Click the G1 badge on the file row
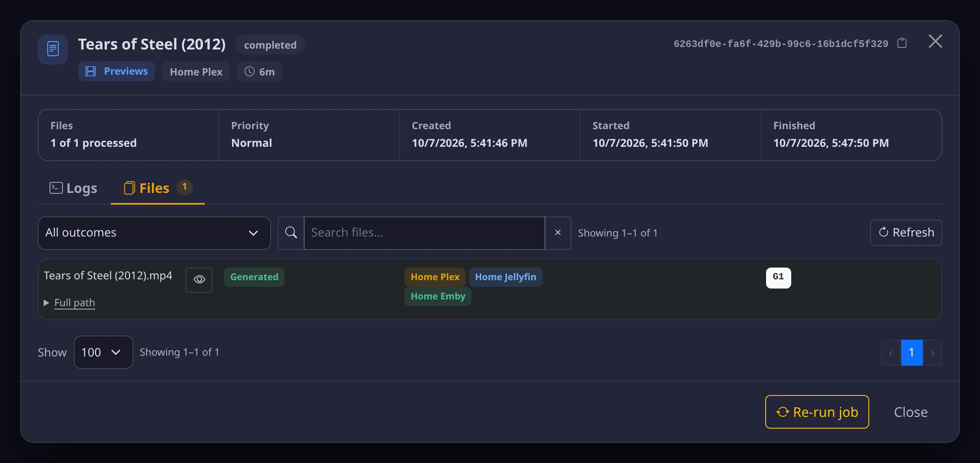This screenshot has height=463, width=980. [778, 278]
